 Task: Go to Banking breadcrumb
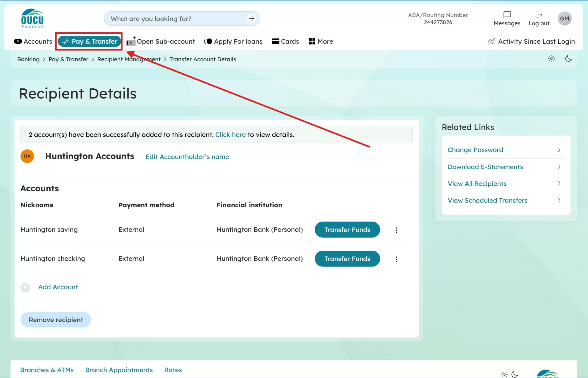pyautogui.click(x=28, y=59)
